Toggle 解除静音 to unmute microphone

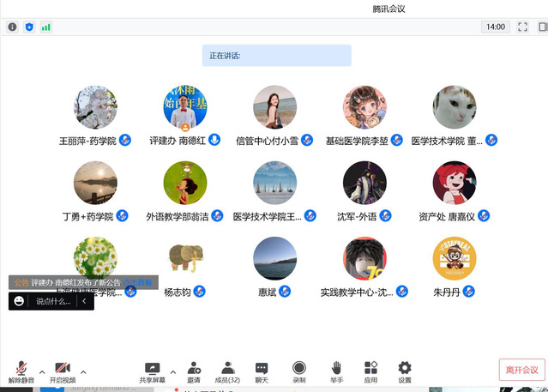point(21,371)
